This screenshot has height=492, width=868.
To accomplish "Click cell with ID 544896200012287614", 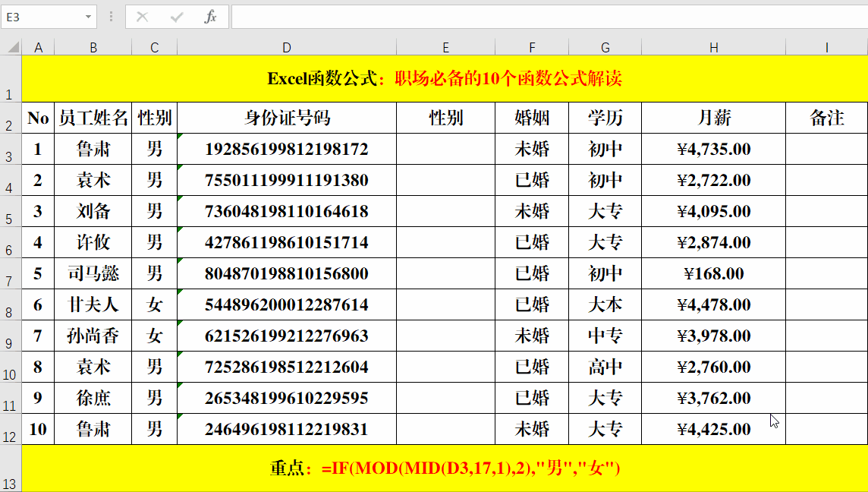I will (x=287, y=304).
